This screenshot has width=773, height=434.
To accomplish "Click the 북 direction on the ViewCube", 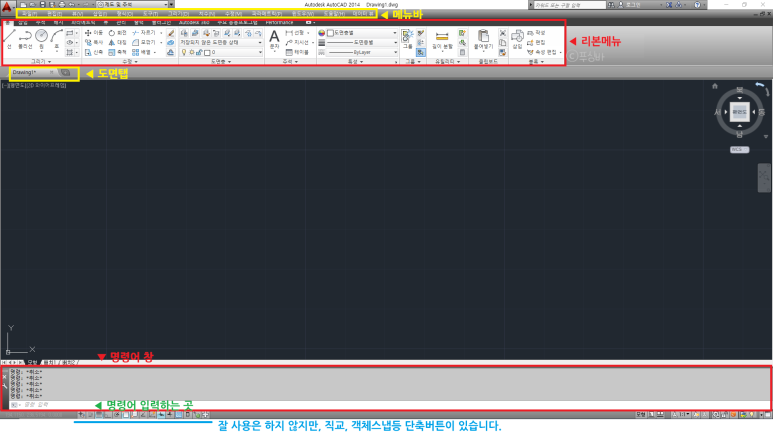I will (x=739, y=90).
